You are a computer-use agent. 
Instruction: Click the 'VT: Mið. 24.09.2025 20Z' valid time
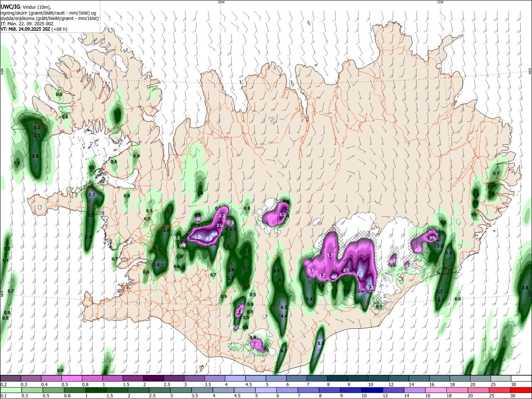[x=25, y=29]
